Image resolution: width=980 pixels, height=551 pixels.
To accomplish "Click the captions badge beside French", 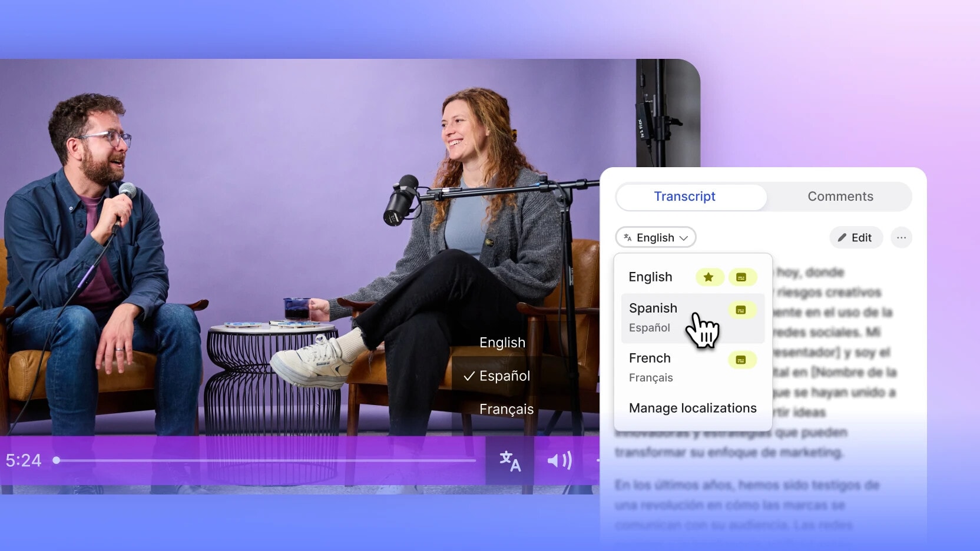I will point(741,360).
